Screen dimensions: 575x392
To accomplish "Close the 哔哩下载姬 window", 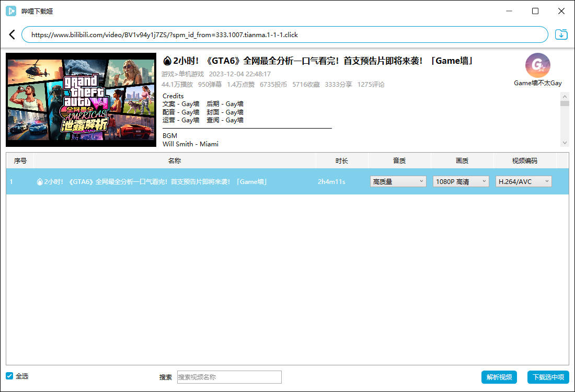I will (561, 11).
